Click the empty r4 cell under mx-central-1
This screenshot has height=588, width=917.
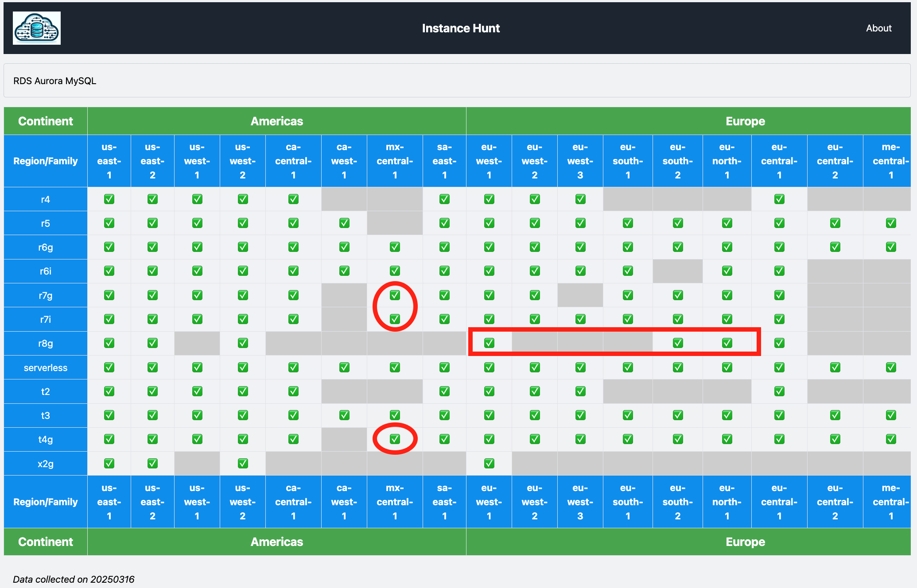(395, 199)
